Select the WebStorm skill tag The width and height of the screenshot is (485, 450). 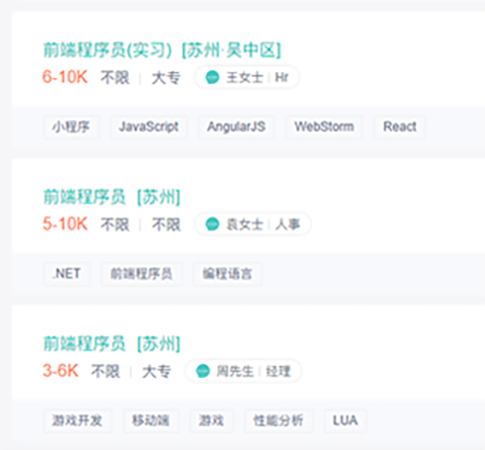pos(324,127)
